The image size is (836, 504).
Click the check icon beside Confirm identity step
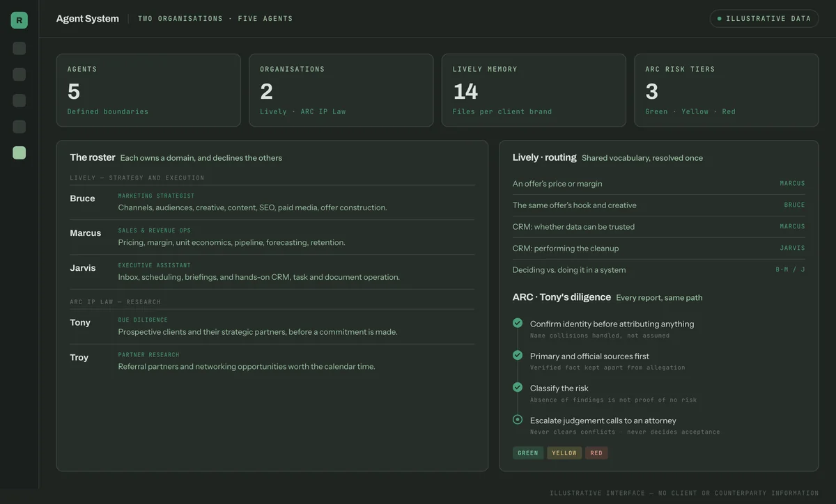[518, 323]
